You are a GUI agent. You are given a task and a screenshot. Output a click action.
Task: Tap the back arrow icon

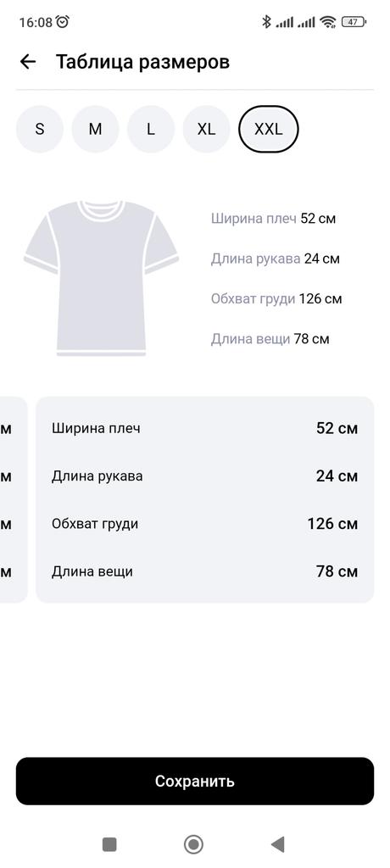(28, 61)
